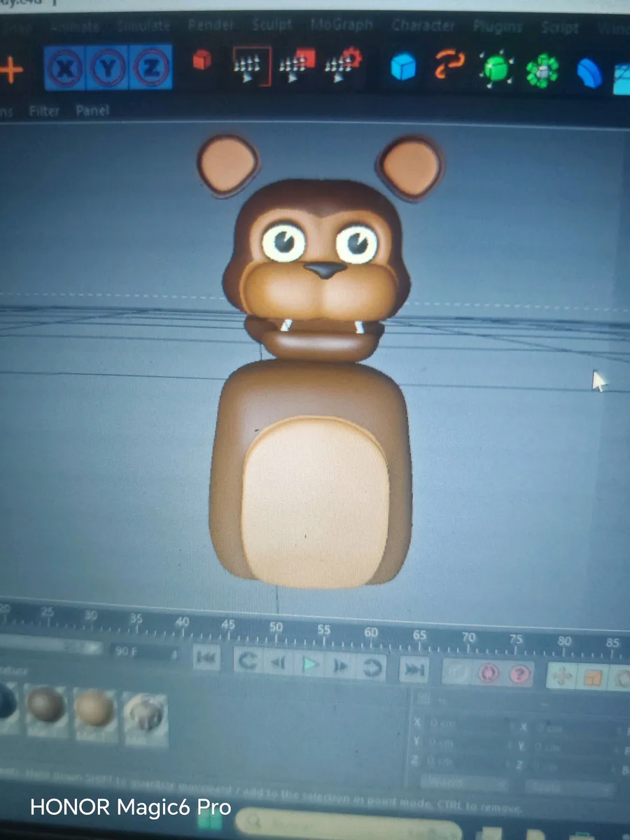Play the animation forwards
630x840 pixels.
click(309, 665)
